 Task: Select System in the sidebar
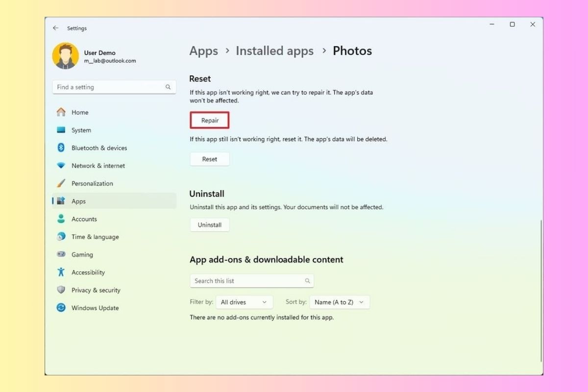point(114,130)
